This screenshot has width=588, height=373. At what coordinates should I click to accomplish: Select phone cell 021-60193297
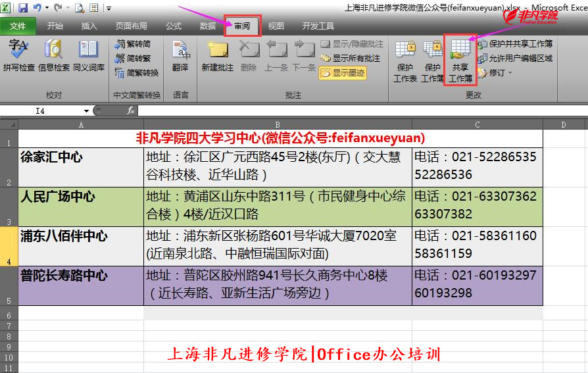pyautogui.click(x=478, y=286)
